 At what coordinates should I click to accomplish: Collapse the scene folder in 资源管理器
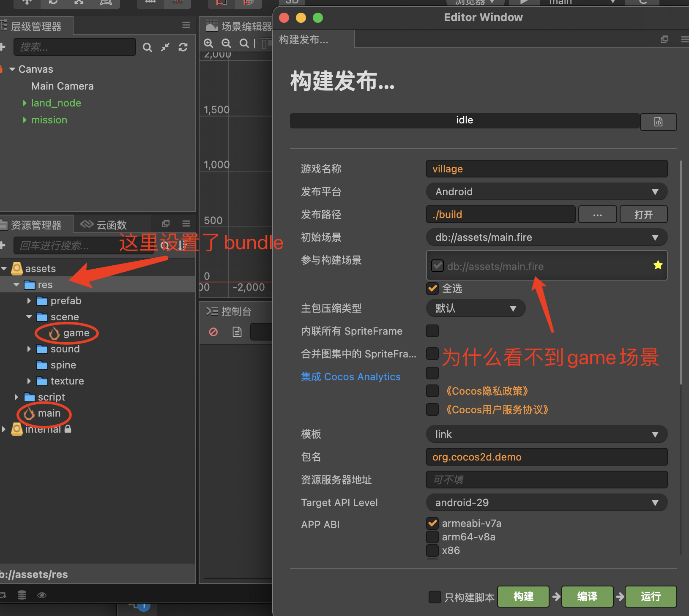(x=29, y=316)
